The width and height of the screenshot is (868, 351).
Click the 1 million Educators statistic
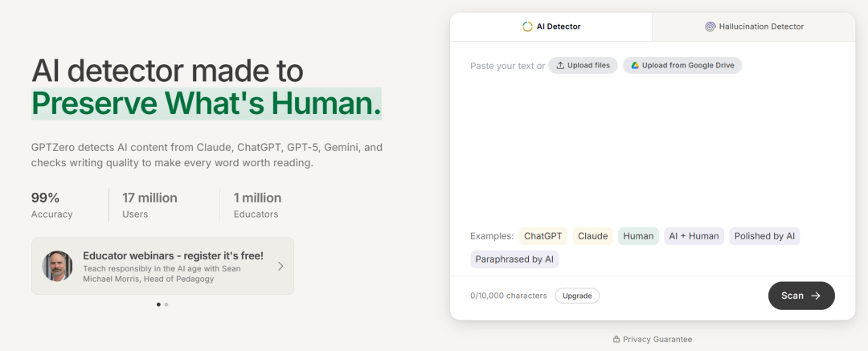pyautogui.click(x=257, y=206)
